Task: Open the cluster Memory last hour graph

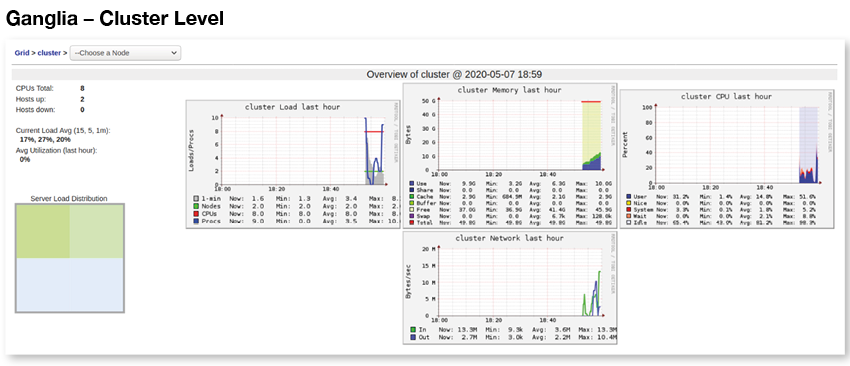Action: (x=510, y=156)
